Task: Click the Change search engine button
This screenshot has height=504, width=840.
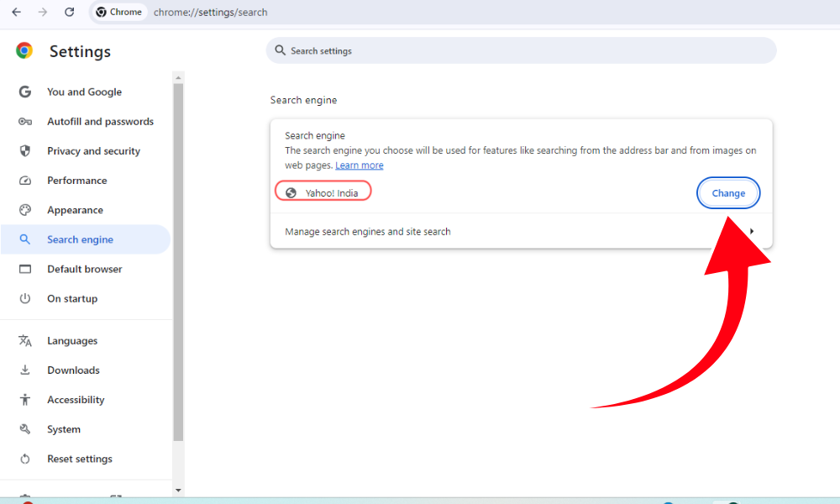Action: click(x=728, y=193)
